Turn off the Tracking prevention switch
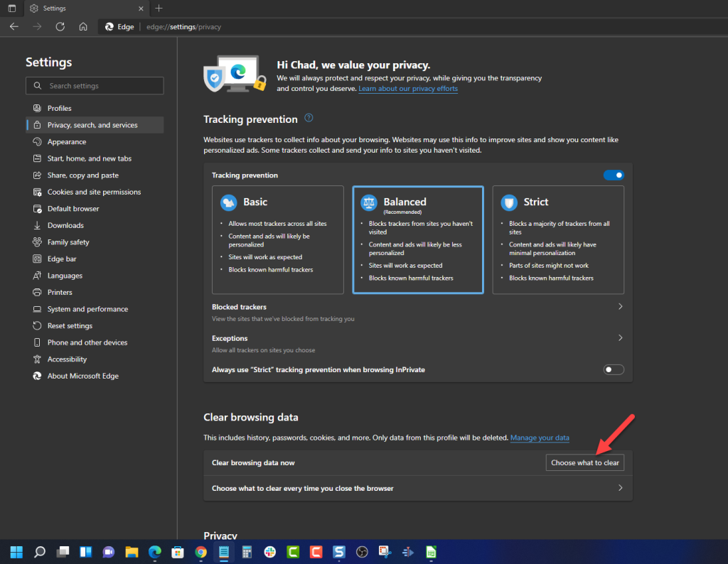This screenshot has height=564, width=728. click(614, 175)
